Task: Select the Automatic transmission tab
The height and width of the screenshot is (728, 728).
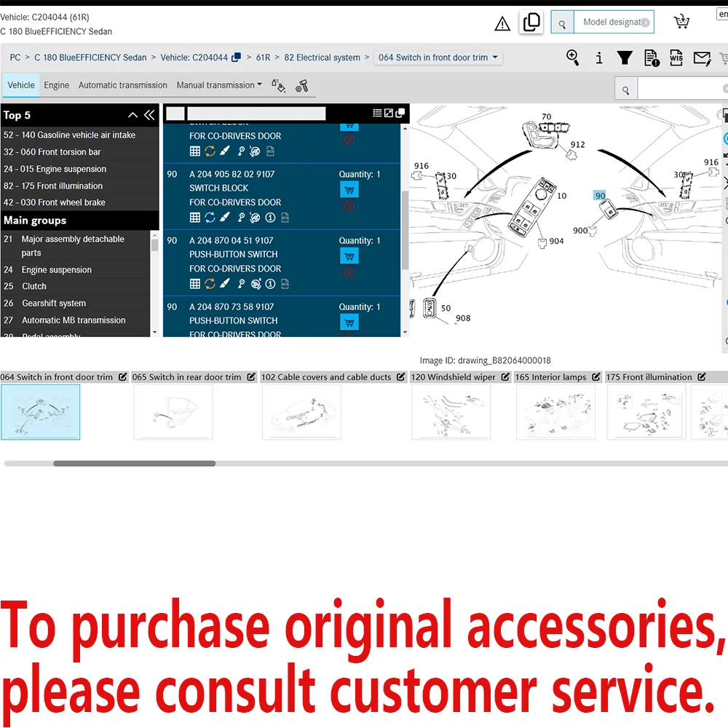Action: point(122,85)
